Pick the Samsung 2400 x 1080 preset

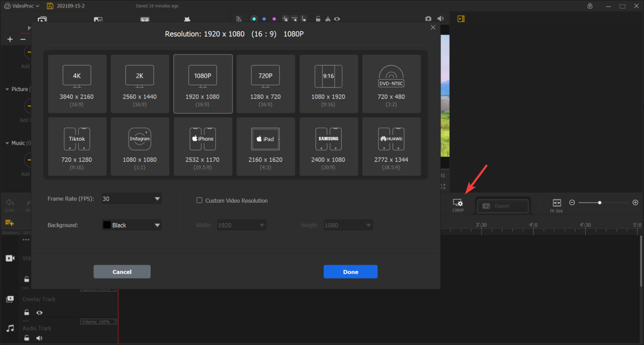[x=329, y=147]
